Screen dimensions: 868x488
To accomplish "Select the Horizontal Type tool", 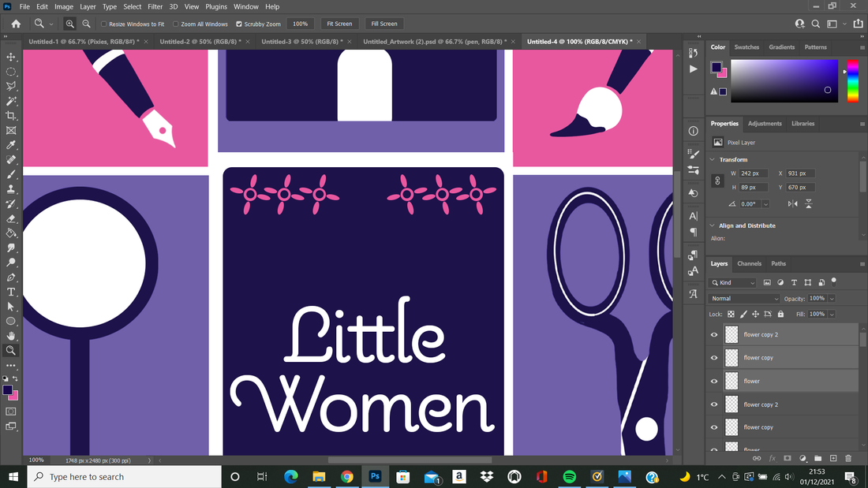I will coord(10,292).
